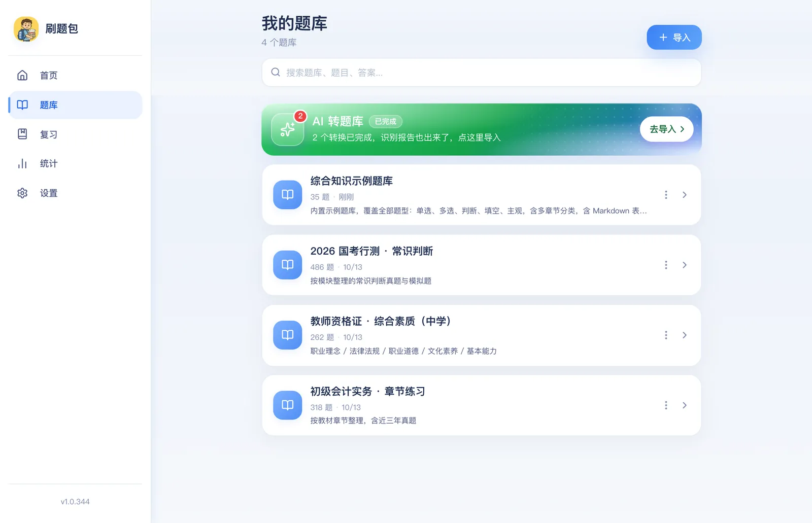Expand 2026 国考行测 via its chevron
The height and width of the screenshot is (523, 812).
pyautogui.click(x=685, y=265)
